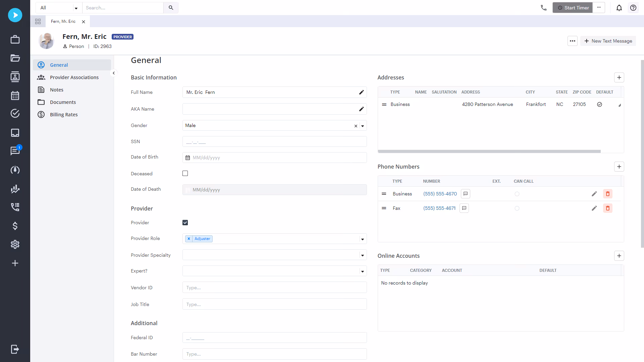Switch to the Fern, Mr. Eric tab
Image resolution: width=644 pixels, height=362 pixels.
click(x=63, y=21)
